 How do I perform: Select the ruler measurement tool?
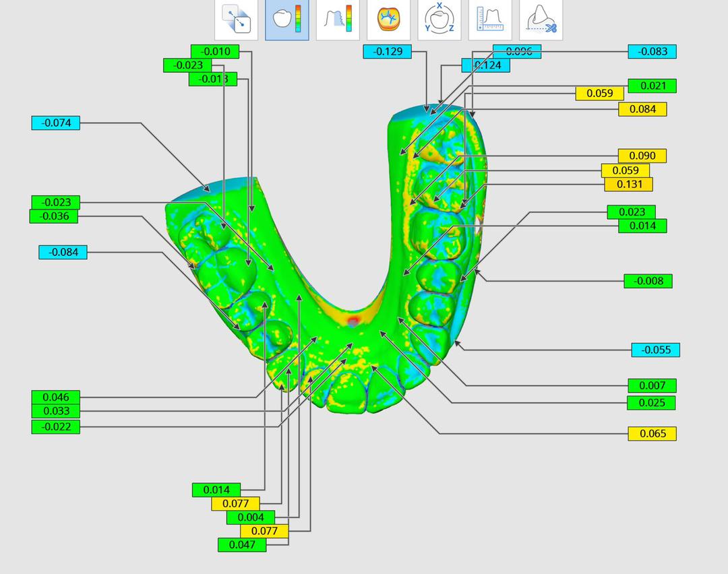point(490,20)
